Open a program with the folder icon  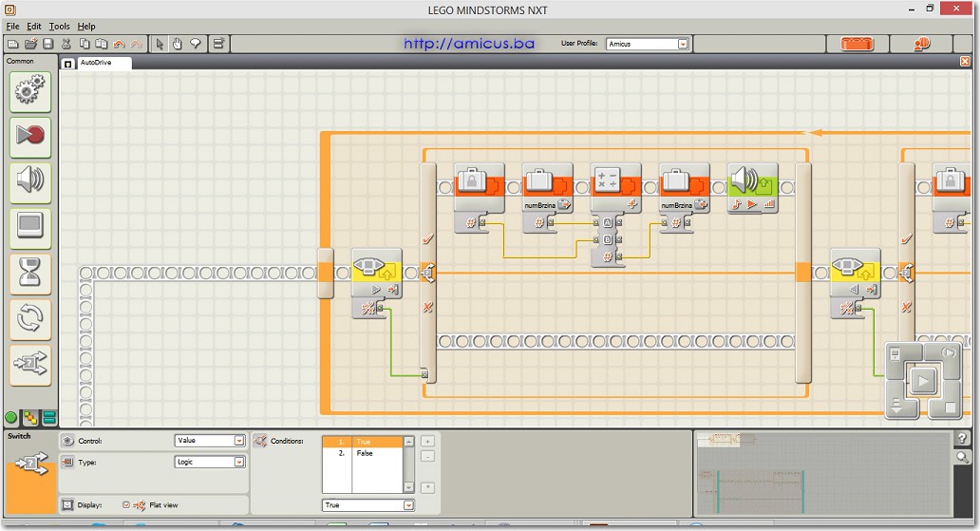coord(30,44)
